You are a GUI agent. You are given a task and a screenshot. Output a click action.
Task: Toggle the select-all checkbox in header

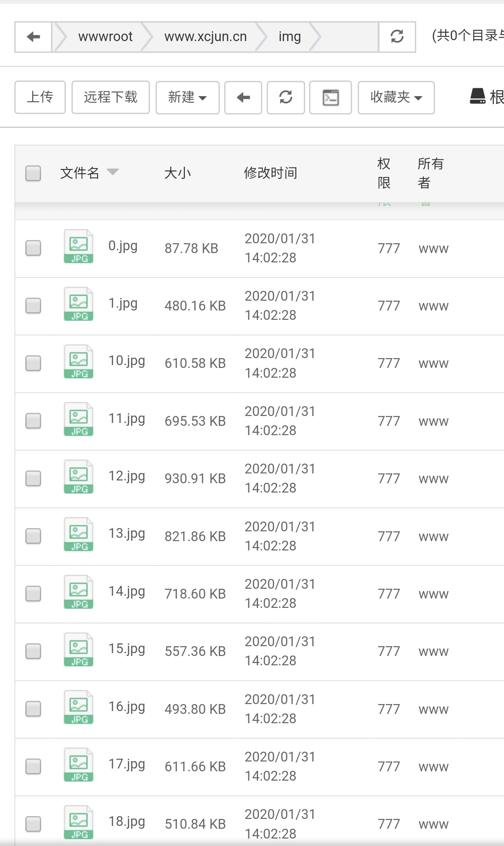pyautogui.click(x=33, y=173)
